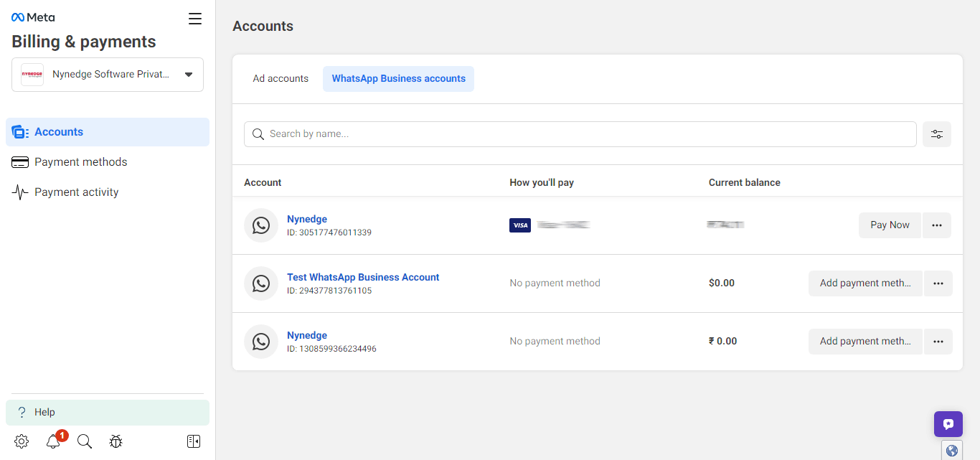Open the hamburger menu icon
980x460 pixels.
point(195,19)
